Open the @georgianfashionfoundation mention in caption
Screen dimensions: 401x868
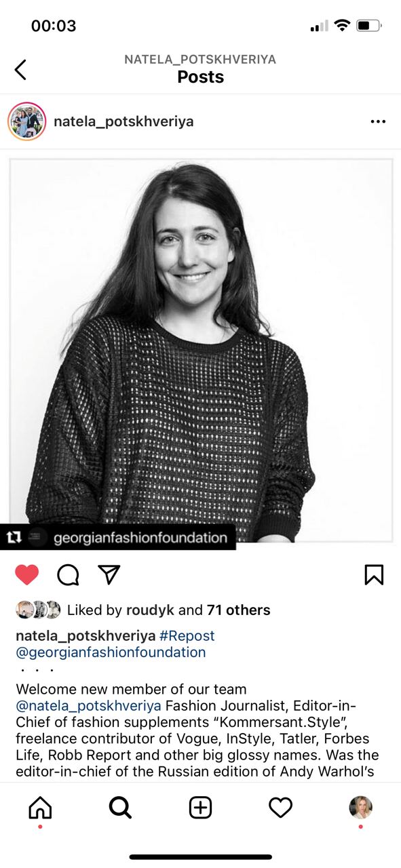pyautogui.click(x=111, y=652)
